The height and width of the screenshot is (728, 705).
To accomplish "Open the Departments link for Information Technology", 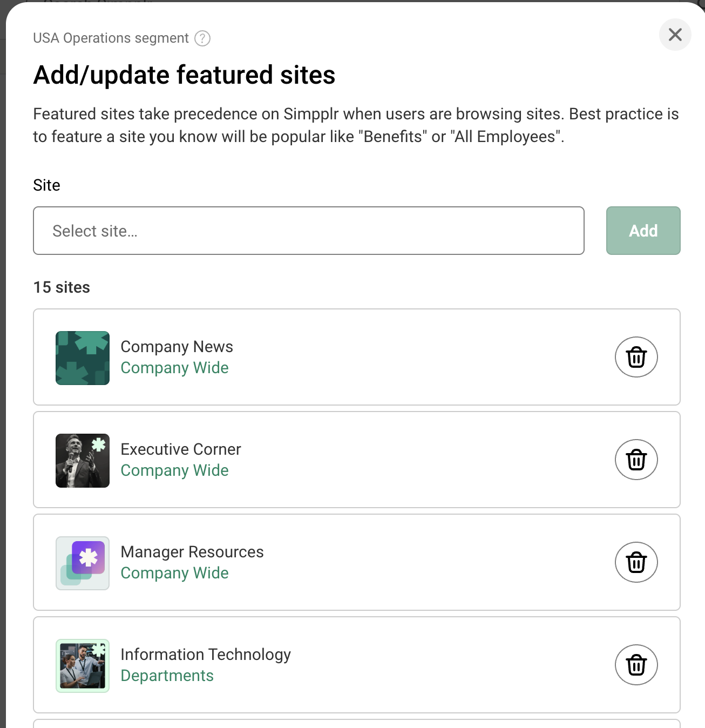I will (167, 676).
